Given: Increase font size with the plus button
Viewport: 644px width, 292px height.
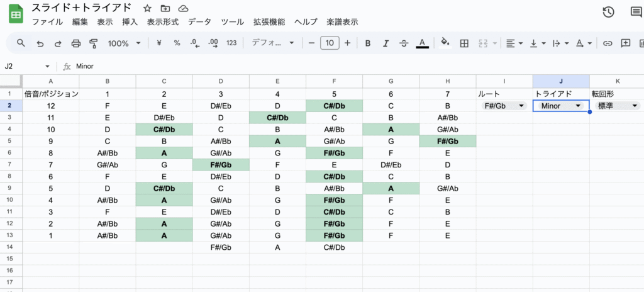Looking at the screenshot, I should point(348,43).
